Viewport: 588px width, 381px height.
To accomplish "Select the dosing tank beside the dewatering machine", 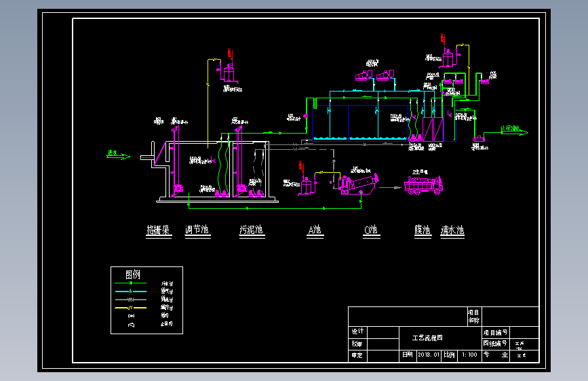I will click(x=306, y=185).
